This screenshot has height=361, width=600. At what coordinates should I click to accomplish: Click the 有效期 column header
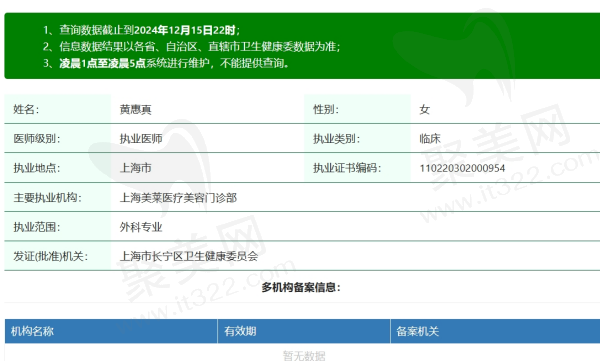click(x=304, y=331)
